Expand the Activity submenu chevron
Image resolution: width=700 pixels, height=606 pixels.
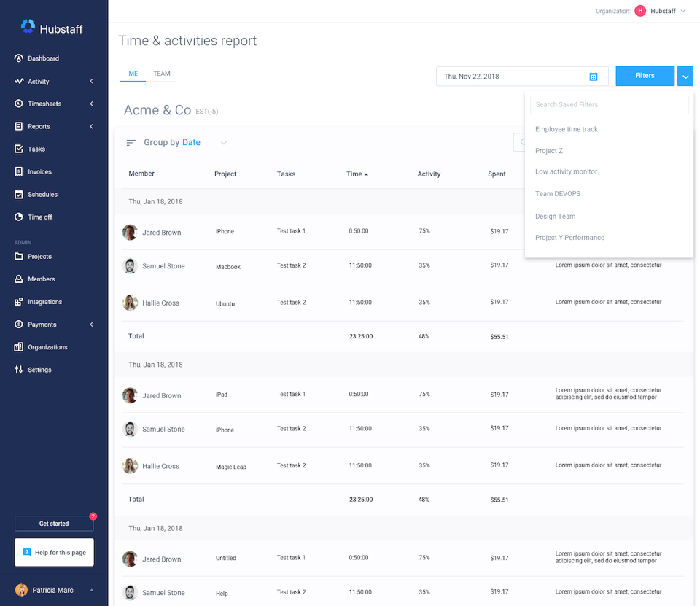point(92,81)
